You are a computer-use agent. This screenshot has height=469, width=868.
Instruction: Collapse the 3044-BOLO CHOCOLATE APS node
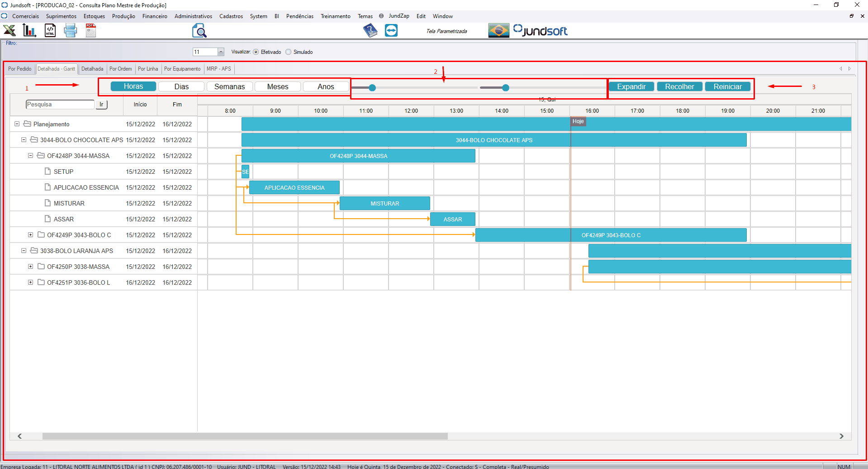[24, 139]
